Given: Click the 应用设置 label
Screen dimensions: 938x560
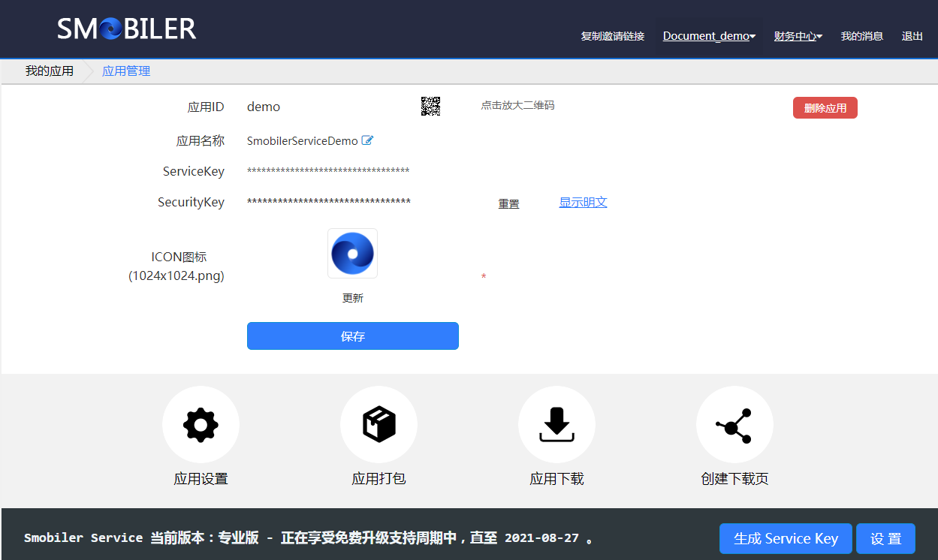Looking at the screenshot, I should point(201,479).
